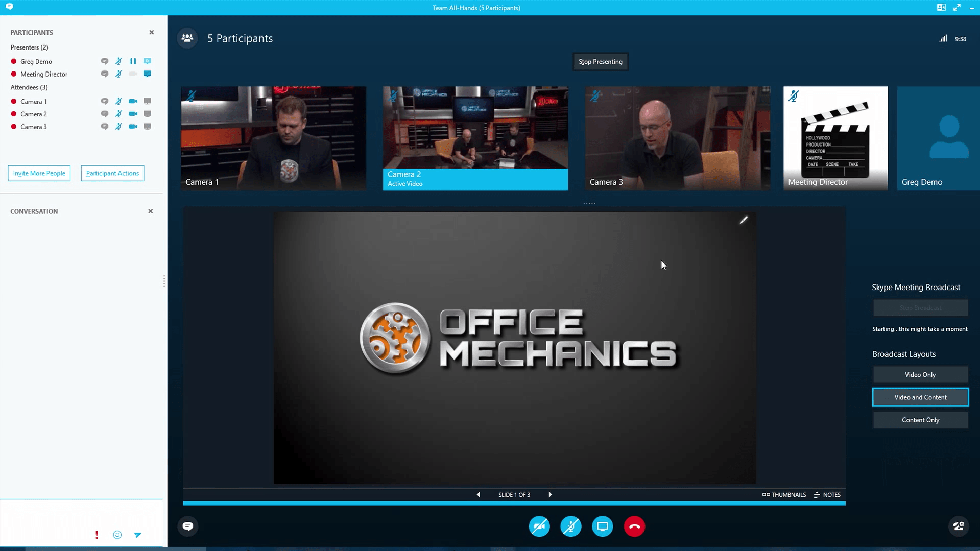Select Meeting Director in presenters list
Viewport: 980px width, 551px height.
[43, 74]
